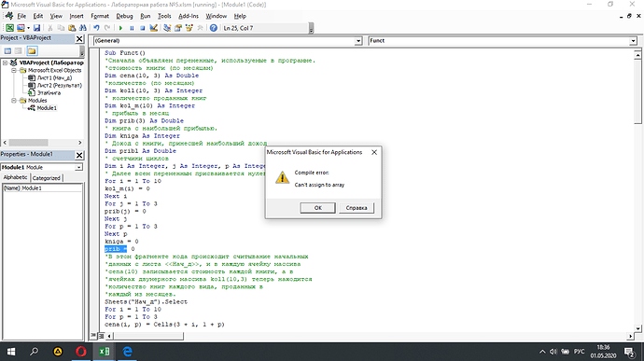Viewport: 644px width, 361px height.
Task: Save the project with the floppy disk icon
Action: point(36,28)
